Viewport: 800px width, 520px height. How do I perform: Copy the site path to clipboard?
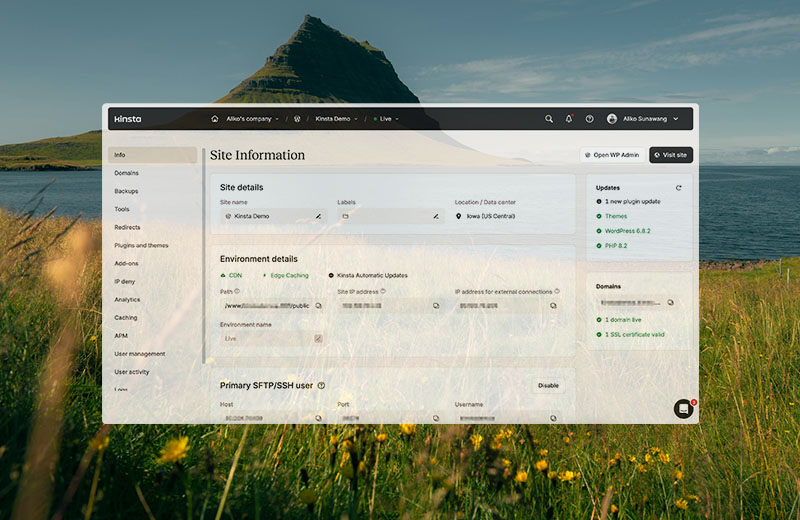[318, 306]
